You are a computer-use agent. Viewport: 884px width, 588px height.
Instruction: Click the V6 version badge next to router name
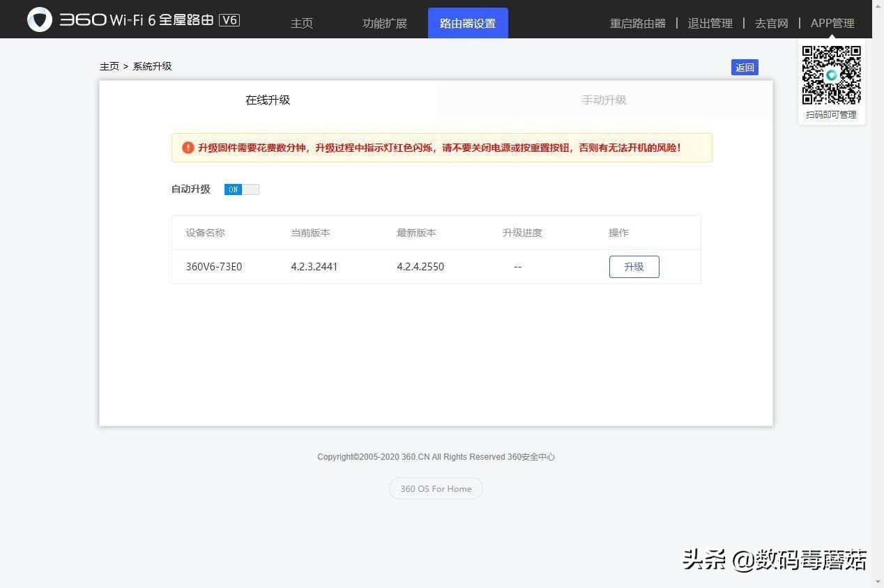[230, 20]
